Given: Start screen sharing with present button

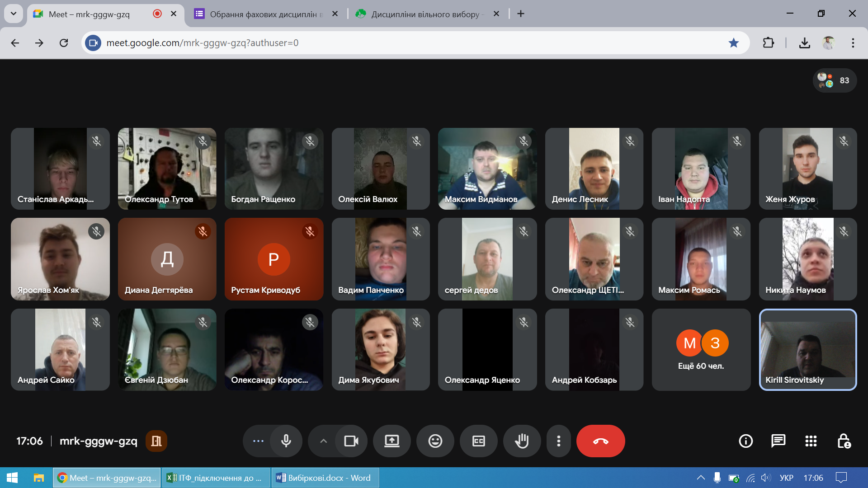Looking at the screenshot, I should pos(392,441).
